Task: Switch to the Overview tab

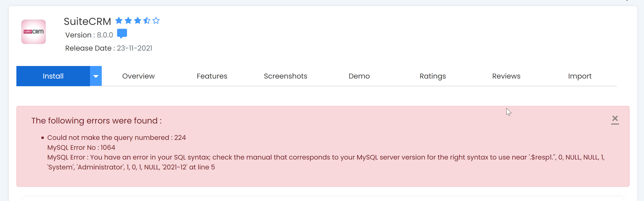Action: point(139,76)
